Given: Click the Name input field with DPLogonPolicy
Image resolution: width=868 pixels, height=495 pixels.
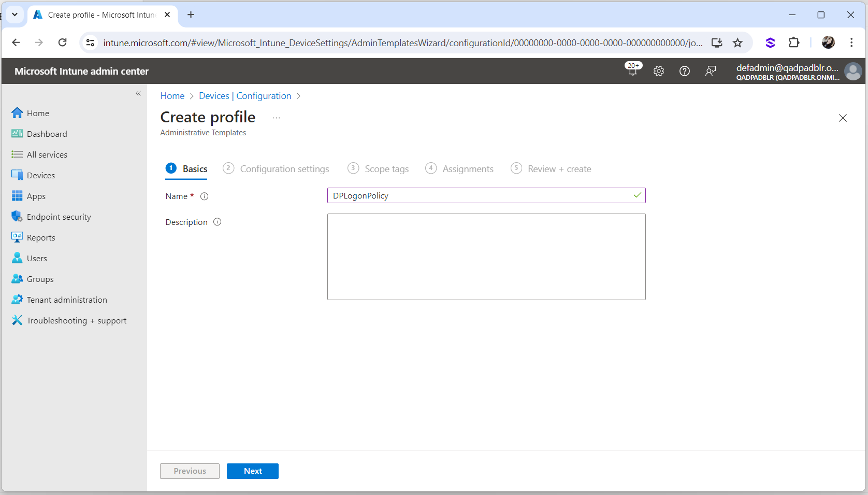Looking at the screenshot, I should point(486,195).
